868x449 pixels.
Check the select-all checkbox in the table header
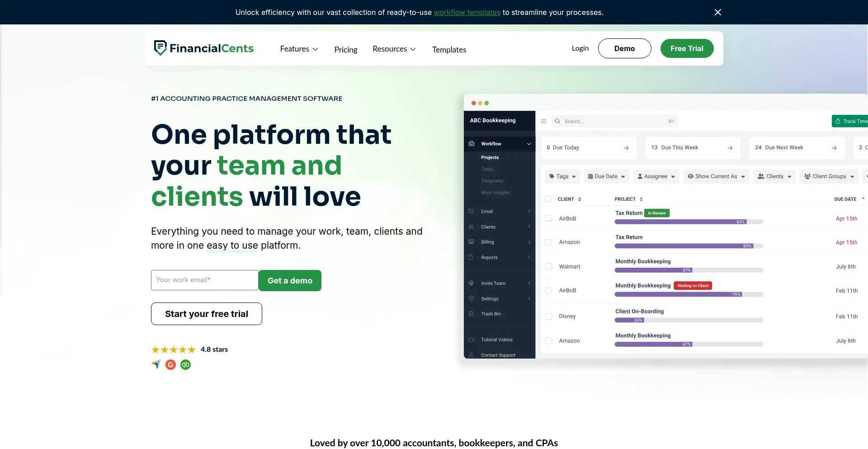pyautogui.click(x=549, y=199)
